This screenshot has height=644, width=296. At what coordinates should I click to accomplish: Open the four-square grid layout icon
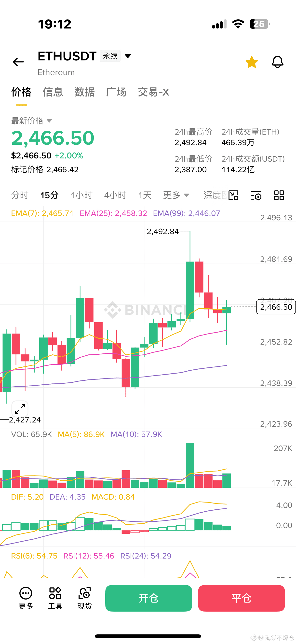[279, 195]
